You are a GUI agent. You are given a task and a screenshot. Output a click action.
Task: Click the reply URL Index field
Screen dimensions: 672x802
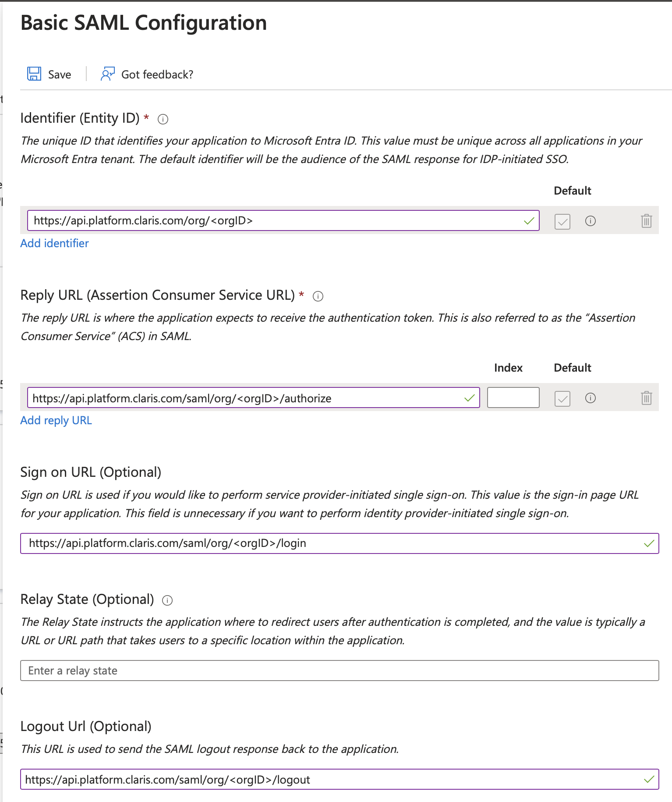513,398
